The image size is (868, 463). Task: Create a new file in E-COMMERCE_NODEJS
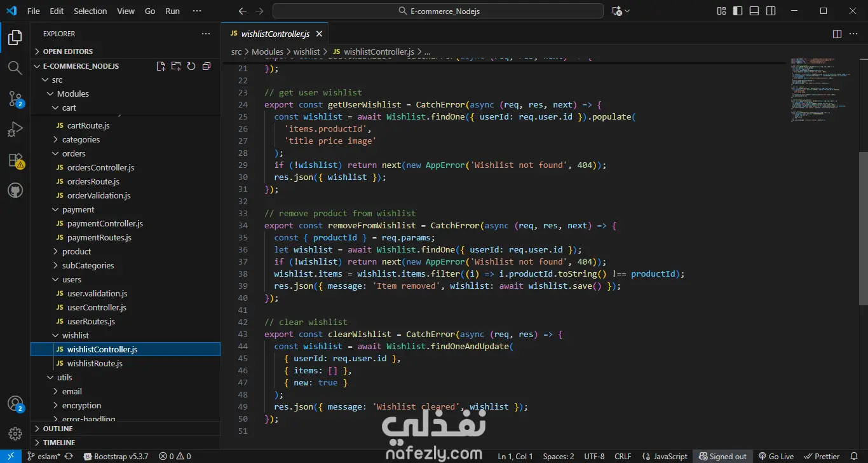point(161,66)
